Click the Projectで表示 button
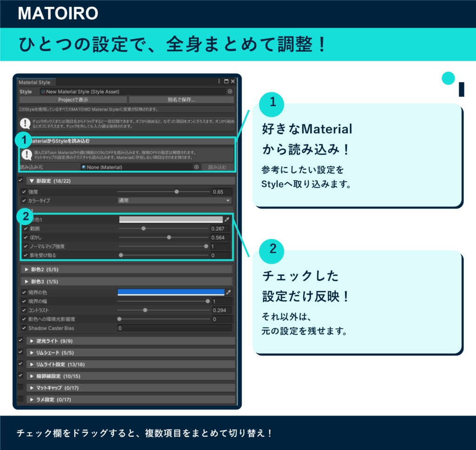Viewport: 476px width, 450px height. pyautogui.click(x=73, y=100)
